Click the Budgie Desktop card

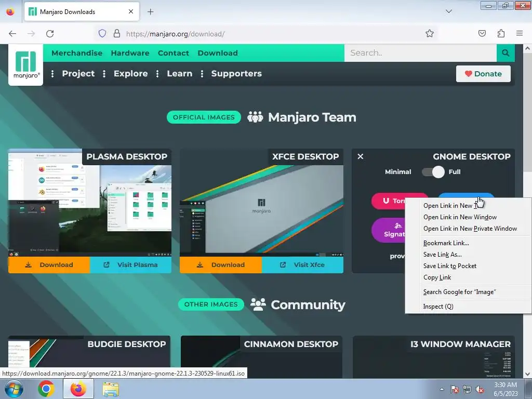[x=89, y=357]
